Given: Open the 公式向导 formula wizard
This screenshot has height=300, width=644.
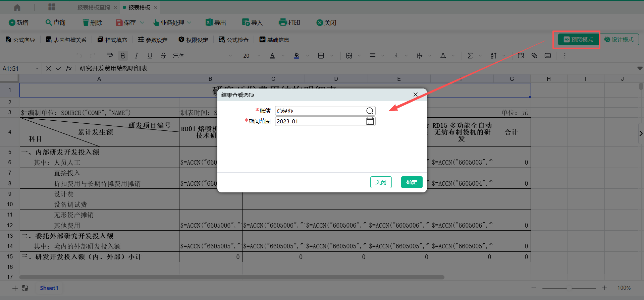Looking at the screenshot, I should pos(20,40).
